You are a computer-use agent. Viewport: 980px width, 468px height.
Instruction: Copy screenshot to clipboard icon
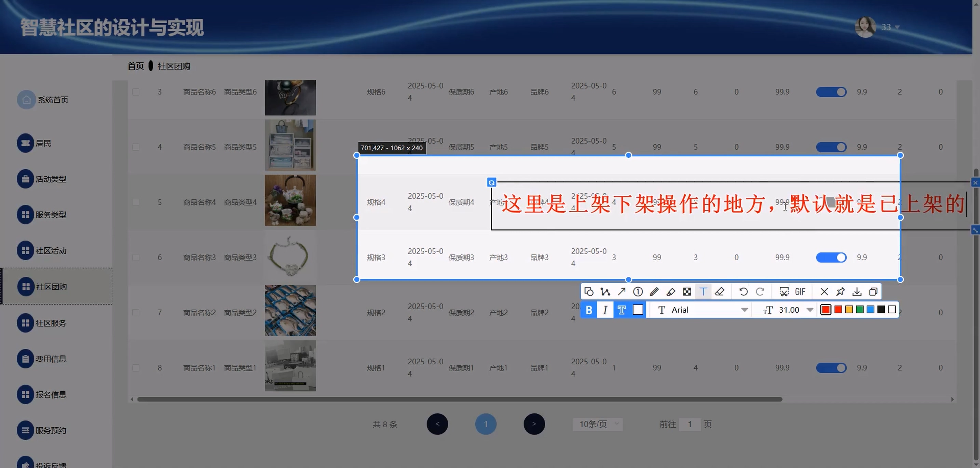pos(873,292)
